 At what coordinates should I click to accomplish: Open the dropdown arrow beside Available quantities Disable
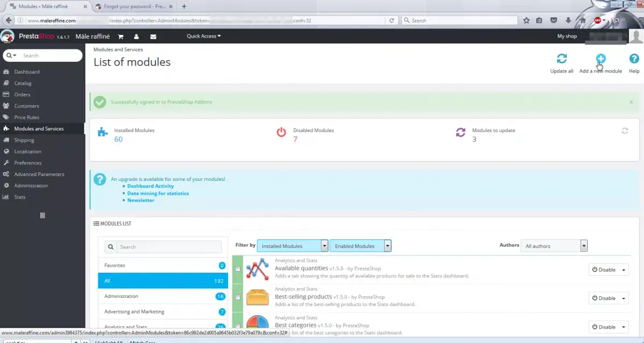pyautogui.click(x=624, y=269)
